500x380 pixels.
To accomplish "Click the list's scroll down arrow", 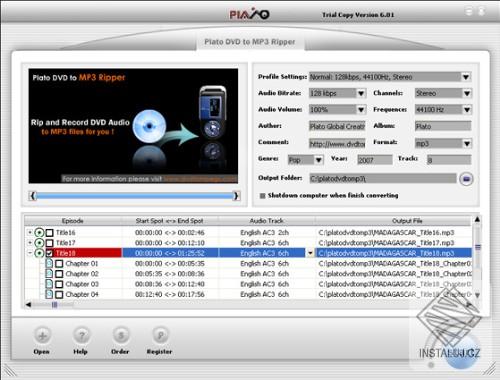I will (x=477, y=295).
